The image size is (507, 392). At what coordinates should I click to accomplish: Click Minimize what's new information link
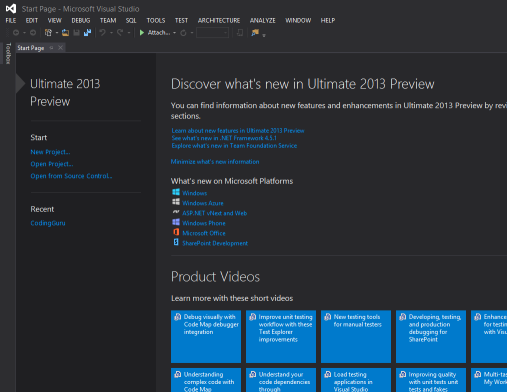(215, 162)
